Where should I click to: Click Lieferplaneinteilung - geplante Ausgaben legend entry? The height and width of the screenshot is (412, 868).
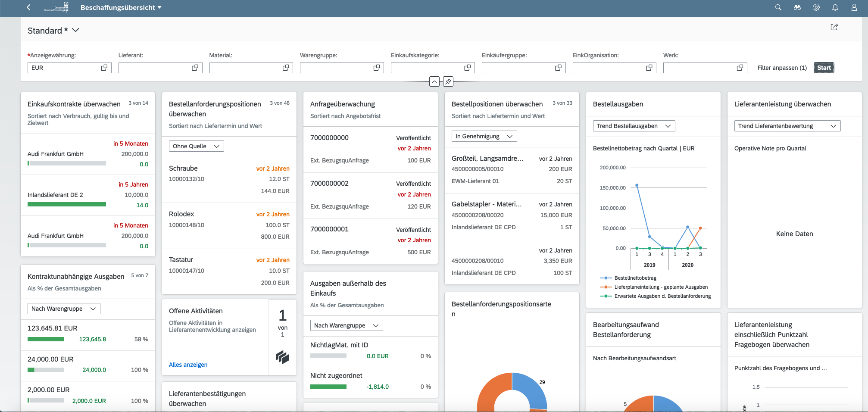[654, 287]
